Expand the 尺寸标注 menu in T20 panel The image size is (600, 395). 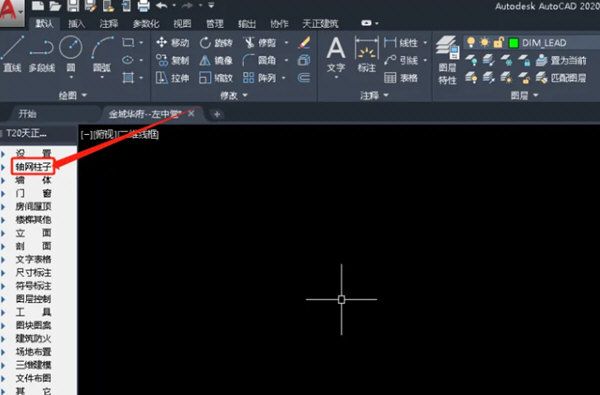(x=33, y=273)
